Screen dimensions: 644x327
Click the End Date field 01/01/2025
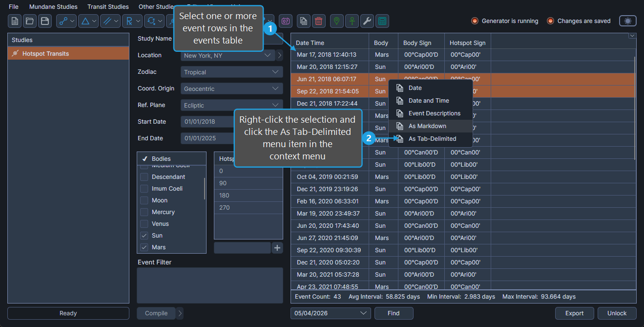pyautogui.click(x=208, y=138)
